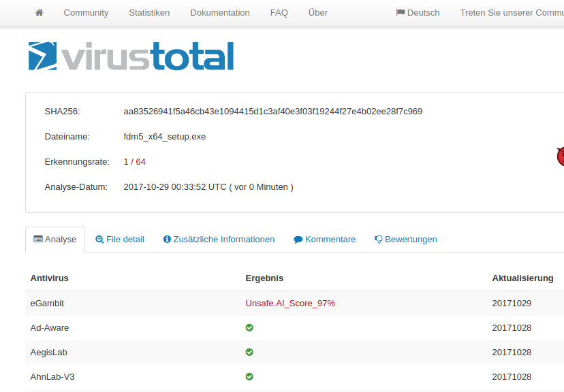Screen dimensions: 564x392
Task: Open the Community page
Action: [x=86, y=12]
